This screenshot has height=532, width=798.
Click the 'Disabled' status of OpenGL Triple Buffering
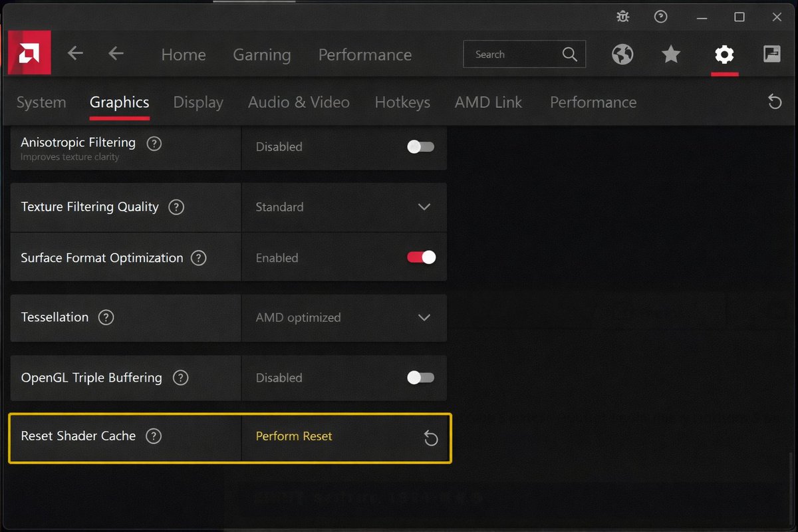click(279, 378)
